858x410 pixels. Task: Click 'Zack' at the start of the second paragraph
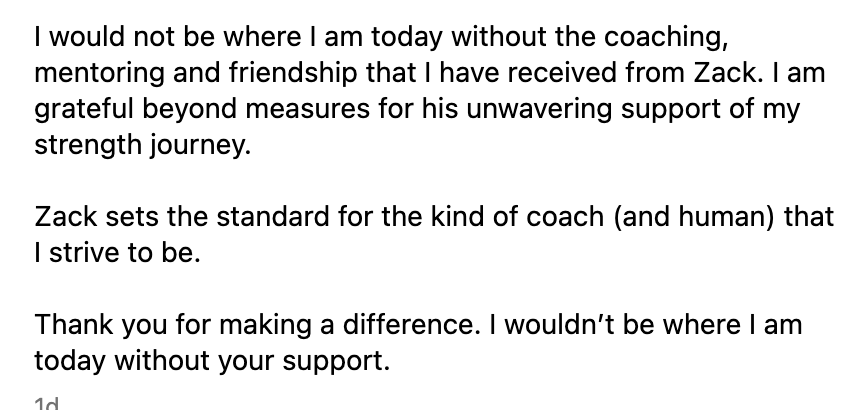click(66, 217)
